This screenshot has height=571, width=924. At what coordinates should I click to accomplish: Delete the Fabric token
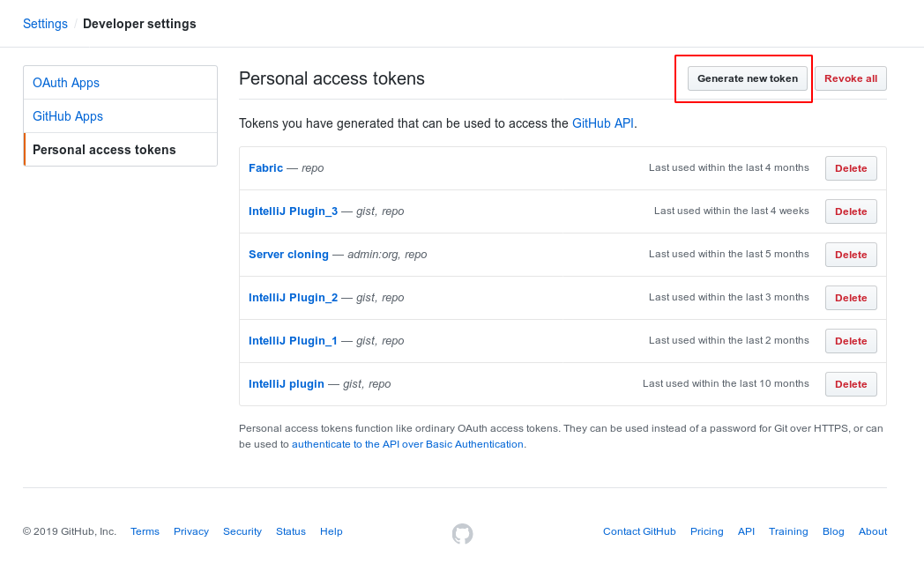click(x=850, y=168)
